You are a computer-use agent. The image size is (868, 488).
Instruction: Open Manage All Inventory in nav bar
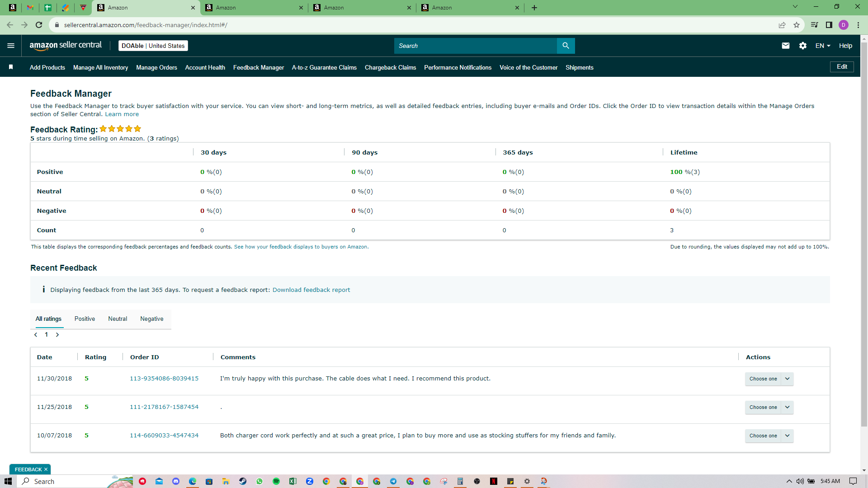point(100,67)
